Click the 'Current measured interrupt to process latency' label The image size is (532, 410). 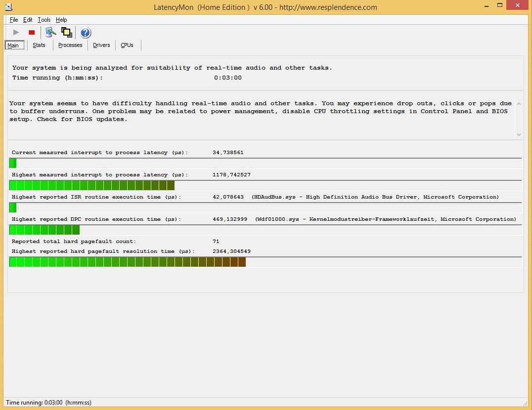(100, 153)
